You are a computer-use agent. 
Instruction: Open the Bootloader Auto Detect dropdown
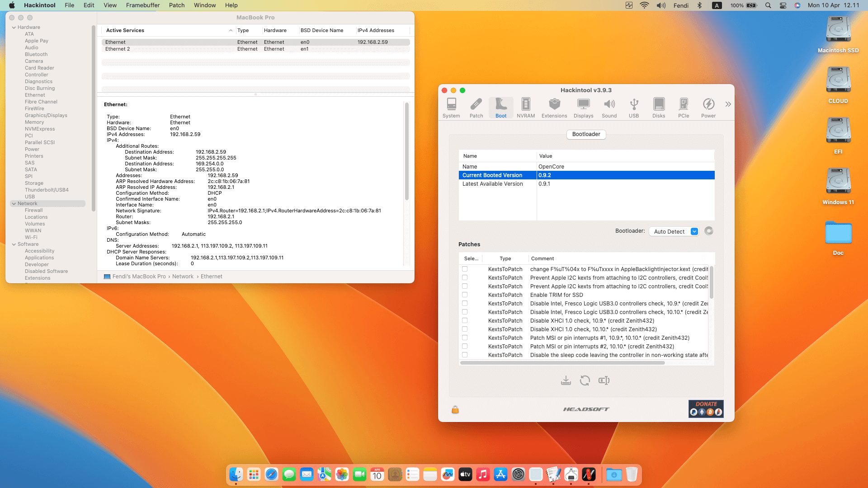[674, 231]
